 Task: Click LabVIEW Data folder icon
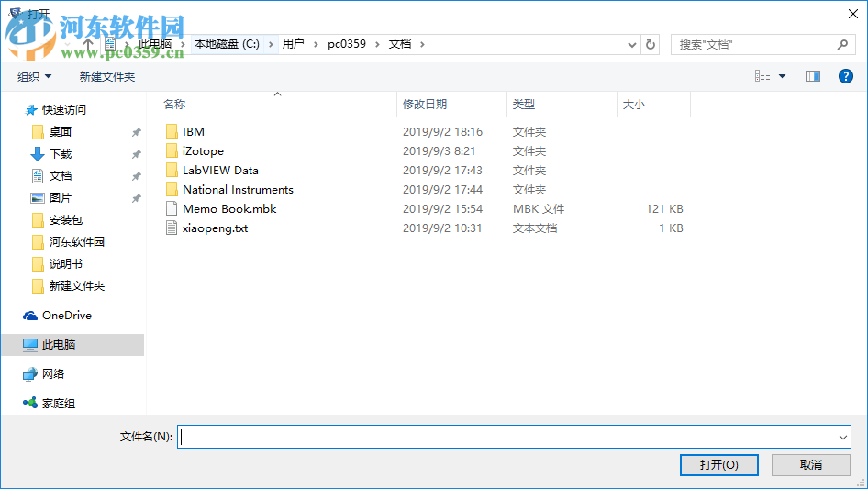172,170
